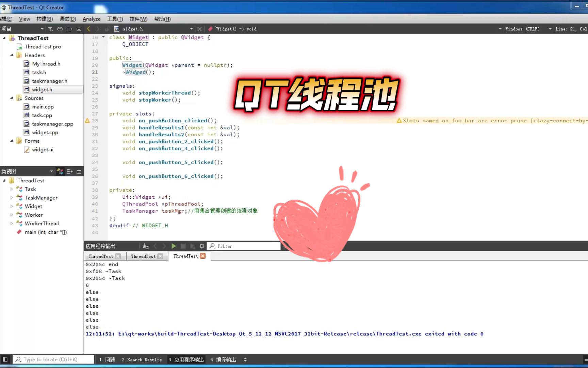Stop the running application output
This screenshot has height=368, width=588.
click(x=183, y=246)
